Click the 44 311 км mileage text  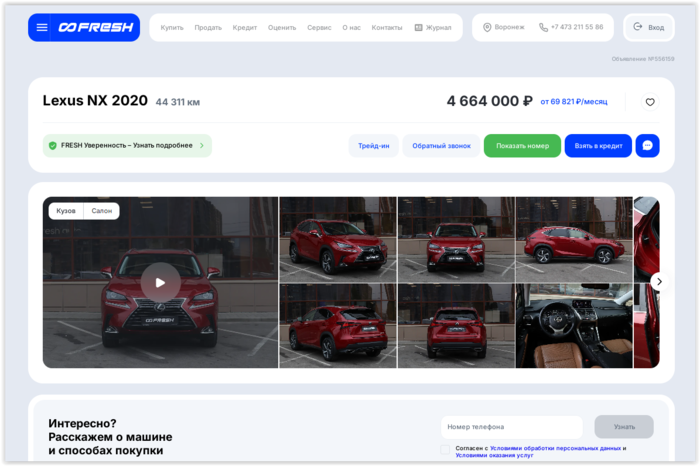click(178, 102)
